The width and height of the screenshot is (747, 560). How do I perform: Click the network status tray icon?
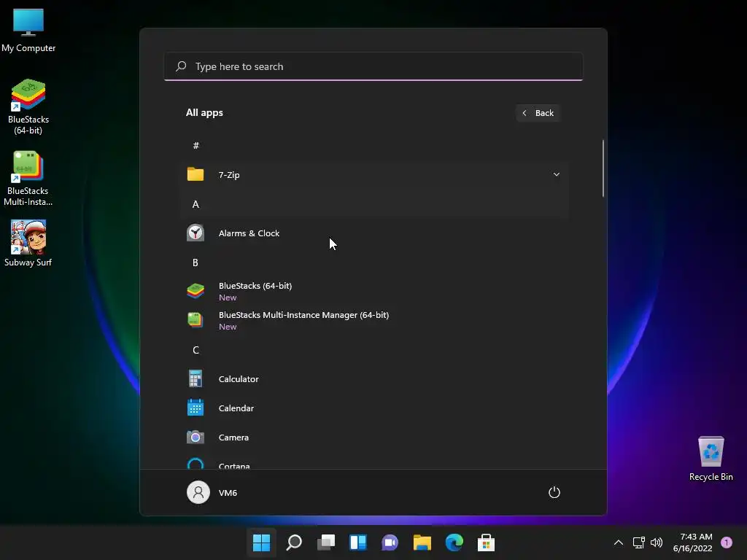(x=638, y=542)
